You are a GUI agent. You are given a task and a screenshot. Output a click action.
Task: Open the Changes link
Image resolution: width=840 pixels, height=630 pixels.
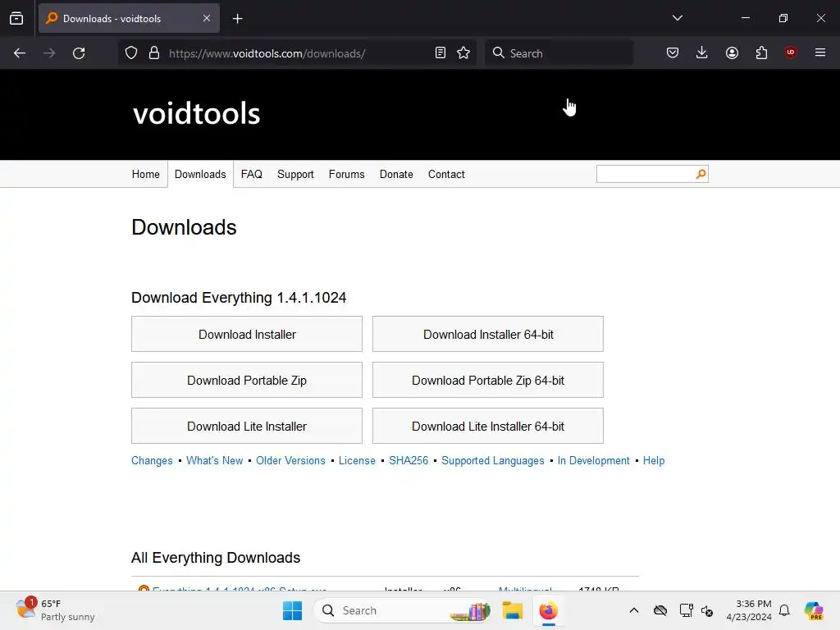[x=152, y=461]
